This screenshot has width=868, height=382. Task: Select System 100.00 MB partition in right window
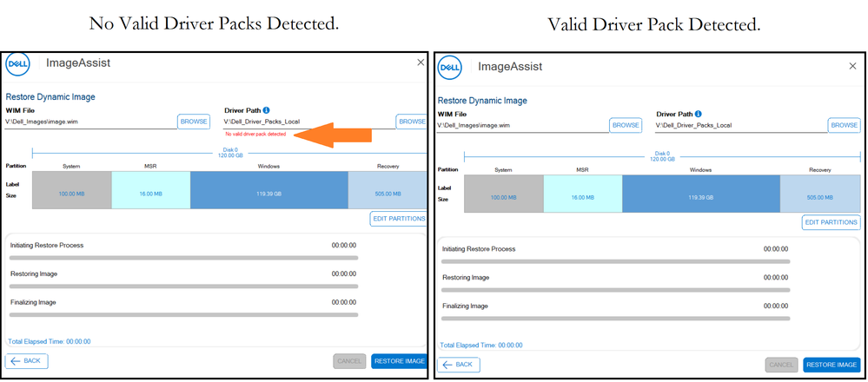click(504, 194)
